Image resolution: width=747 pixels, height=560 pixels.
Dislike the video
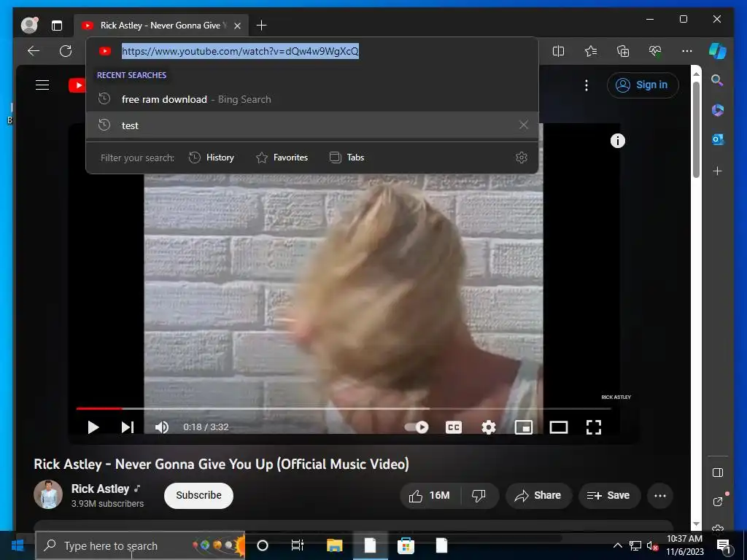(479, 496)
